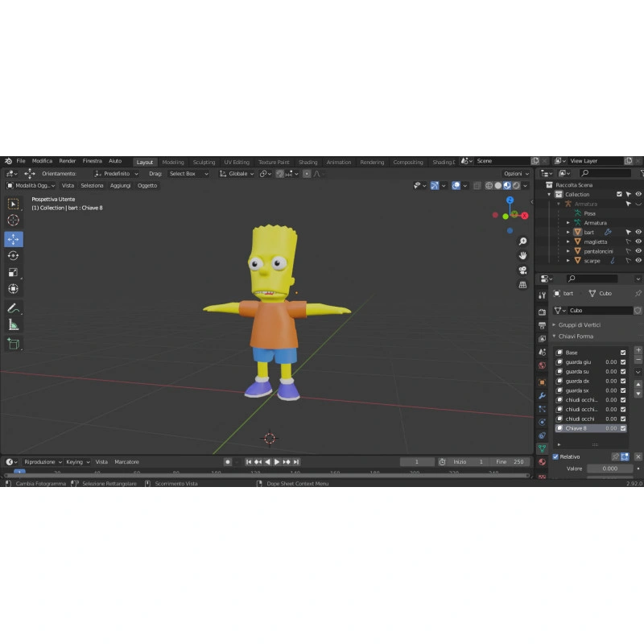Open the Aggiungi menu in viewport header

(x=120, y=186)
